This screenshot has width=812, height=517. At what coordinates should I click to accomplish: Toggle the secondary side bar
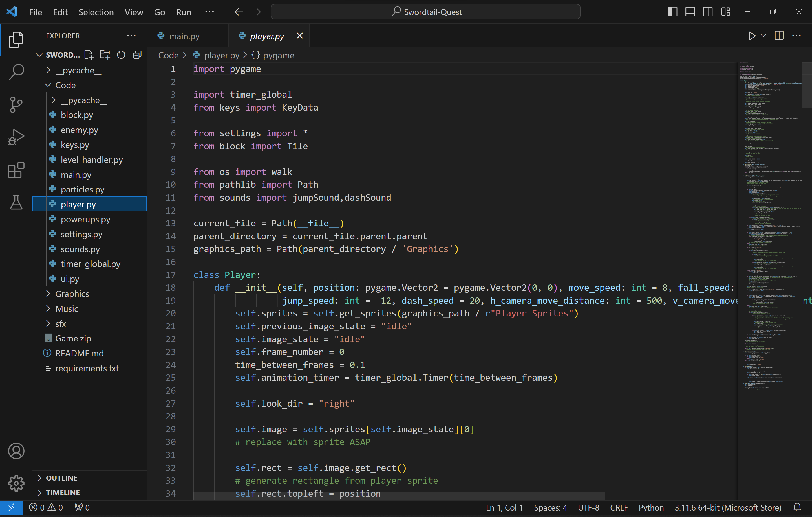point(707,12)
